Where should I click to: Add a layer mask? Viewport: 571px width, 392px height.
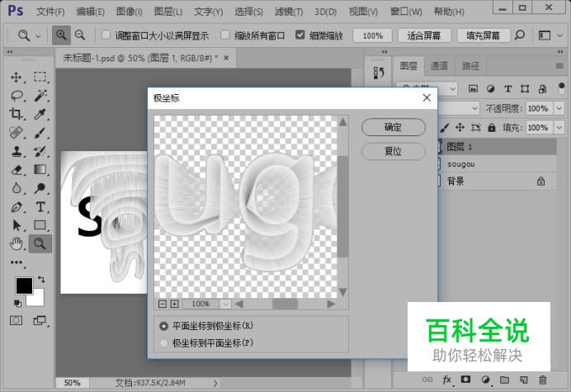tap(465, 380)
